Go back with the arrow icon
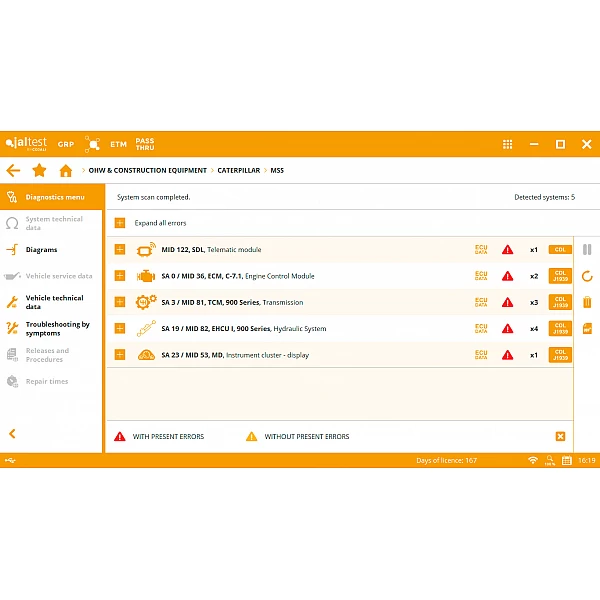This screenshot has height=600, width=600. (13, 170)
